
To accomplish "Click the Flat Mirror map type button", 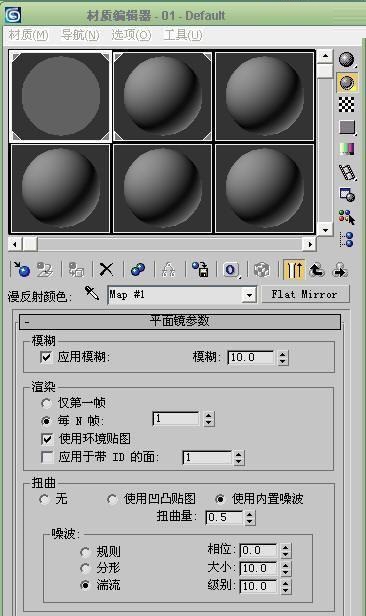I will [x=305, y=294].
